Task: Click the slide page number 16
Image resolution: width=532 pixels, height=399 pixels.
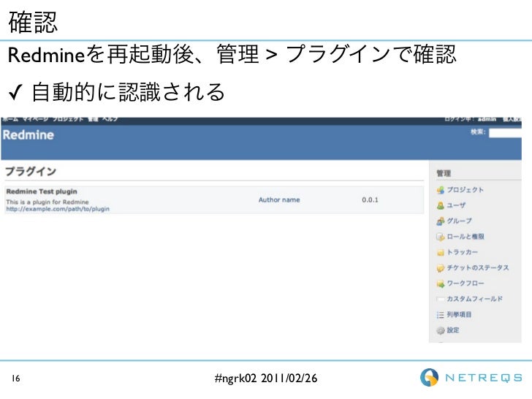Action: (15, 379)
